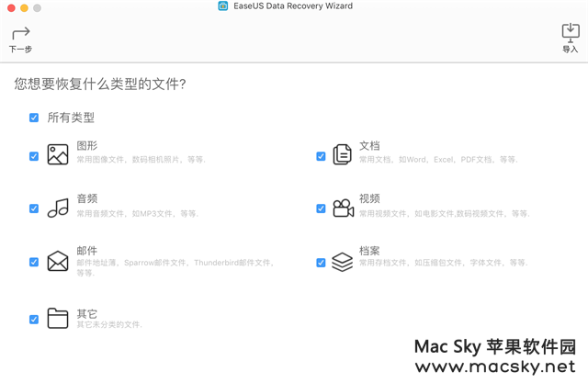The width and height of the screenshot is (588, 383).
Task: Disable the 邮件 checkbox
Action: pyautogui.click(x=34, y=262)
